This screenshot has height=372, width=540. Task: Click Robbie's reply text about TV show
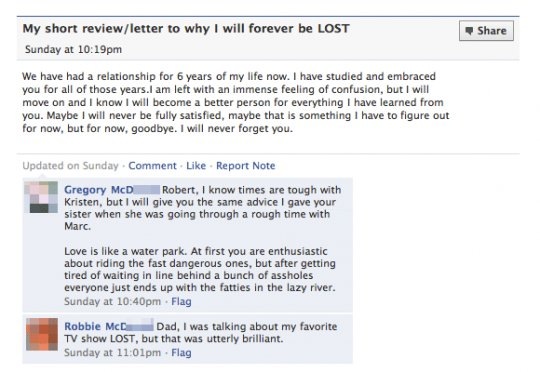point(201,332)
